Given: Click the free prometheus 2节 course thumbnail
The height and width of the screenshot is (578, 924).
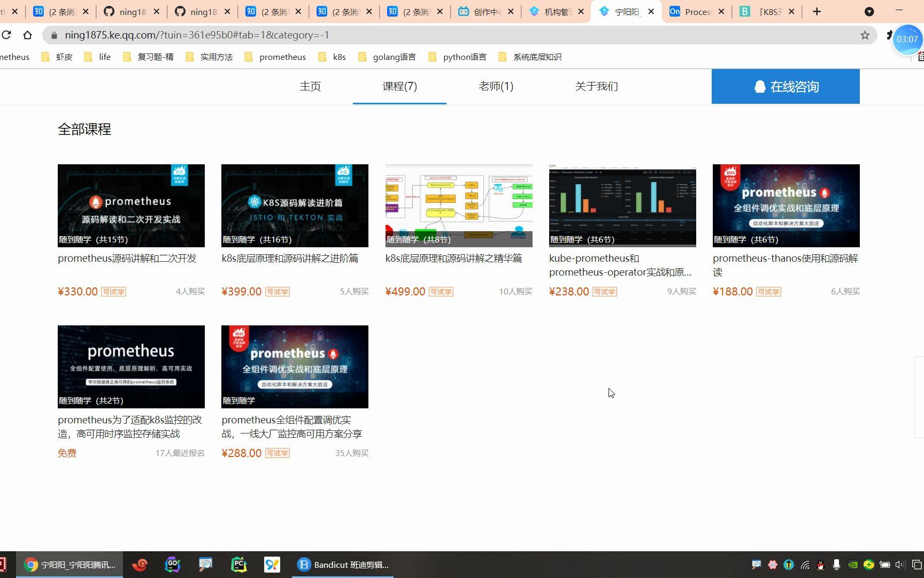Looking at the screenshot, I should point(131,367).
